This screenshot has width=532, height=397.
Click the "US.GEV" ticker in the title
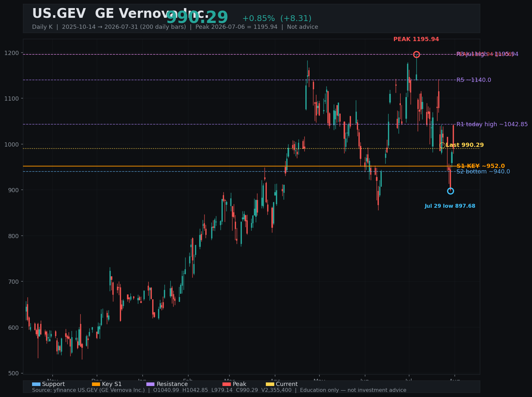(x=59, y=14)
